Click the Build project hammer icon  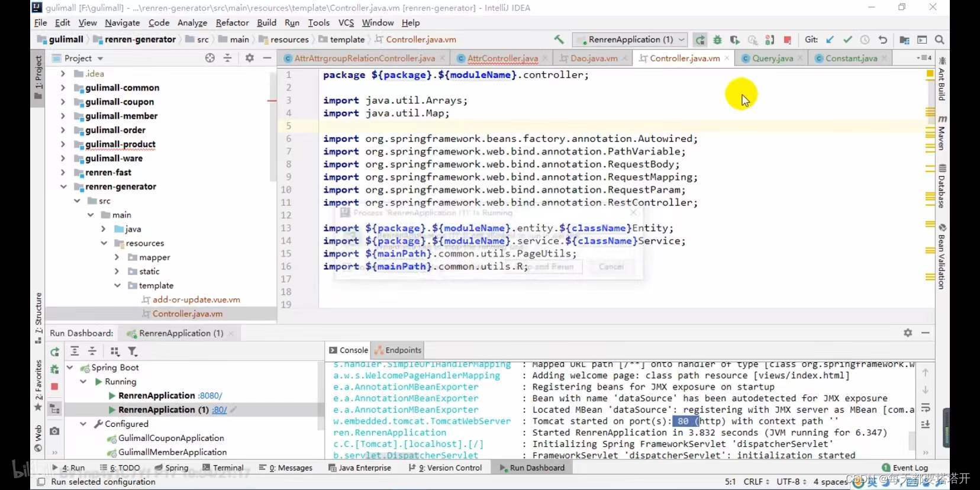click(559, 40)
